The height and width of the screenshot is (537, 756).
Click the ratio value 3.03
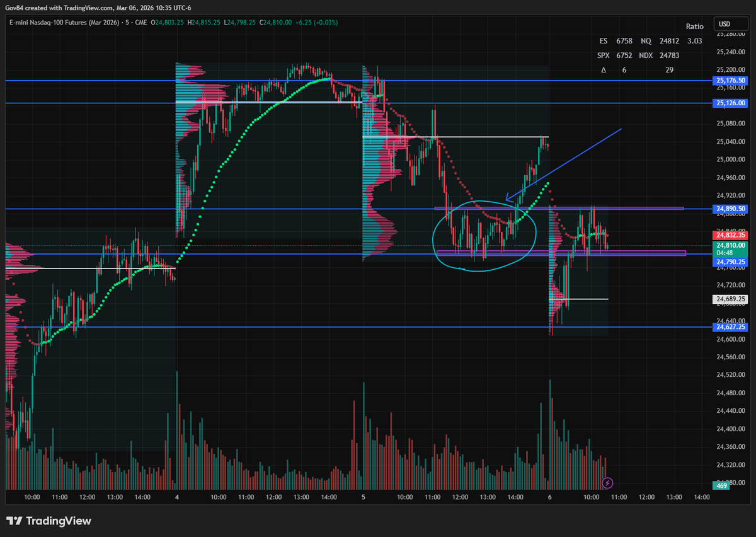(695, 41)
